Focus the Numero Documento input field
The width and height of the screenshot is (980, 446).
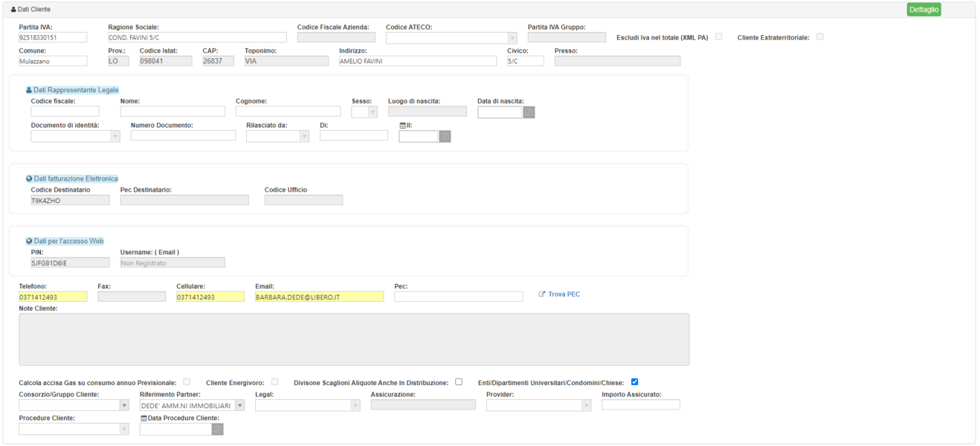coord(183,135)
